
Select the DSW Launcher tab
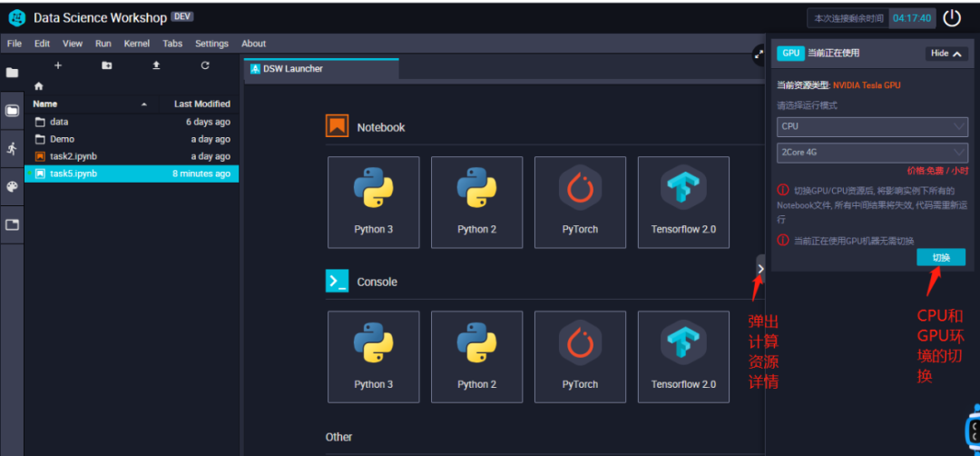click(320, 69)
